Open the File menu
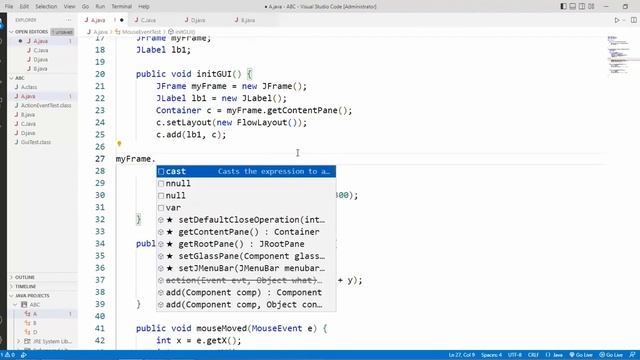 click(9, 7)
